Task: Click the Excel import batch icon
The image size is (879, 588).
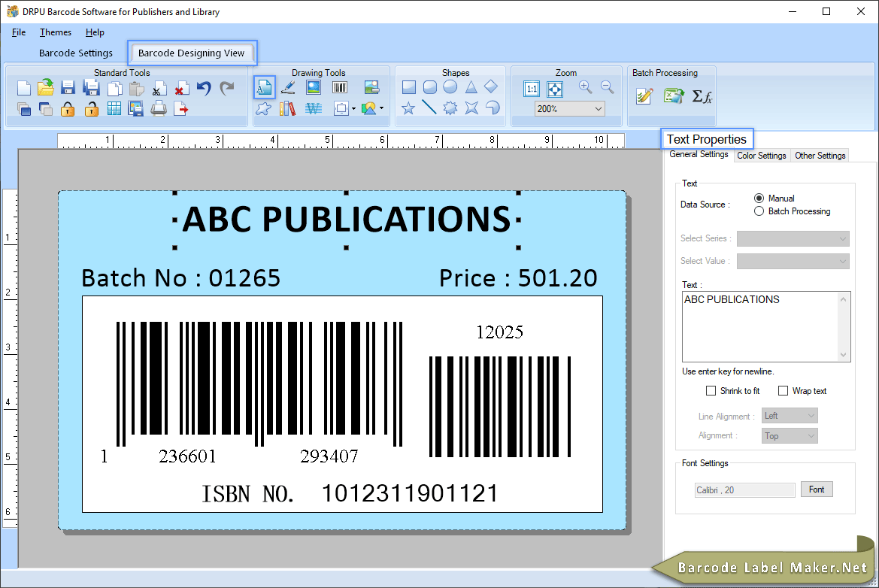Action: (x=673, y=96)
